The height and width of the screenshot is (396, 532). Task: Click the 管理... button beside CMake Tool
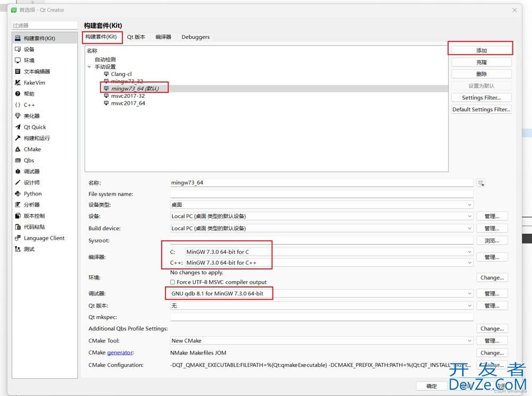[492, 341]
